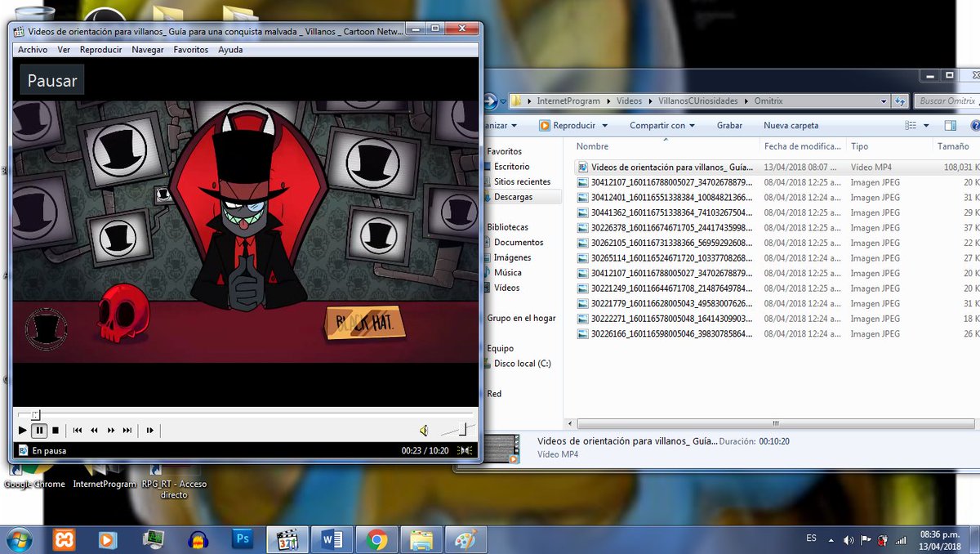Mute audio with the player's speaker icon

424,430
